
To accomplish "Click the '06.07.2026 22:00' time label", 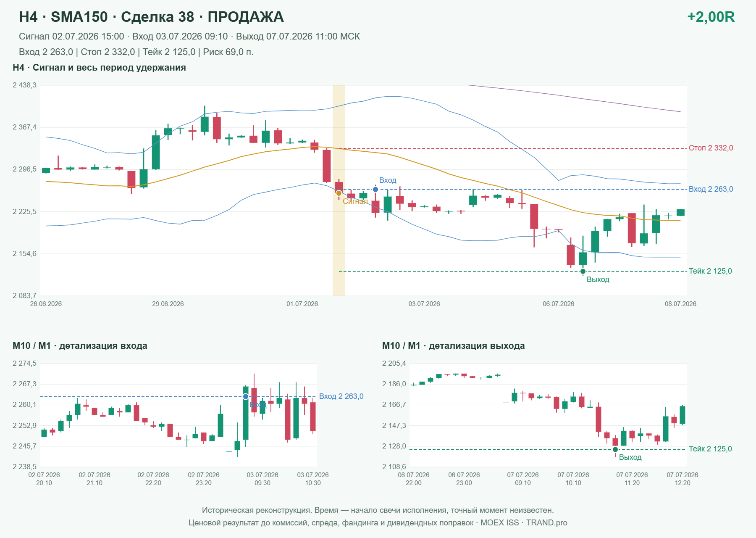I will click(414, 479).
